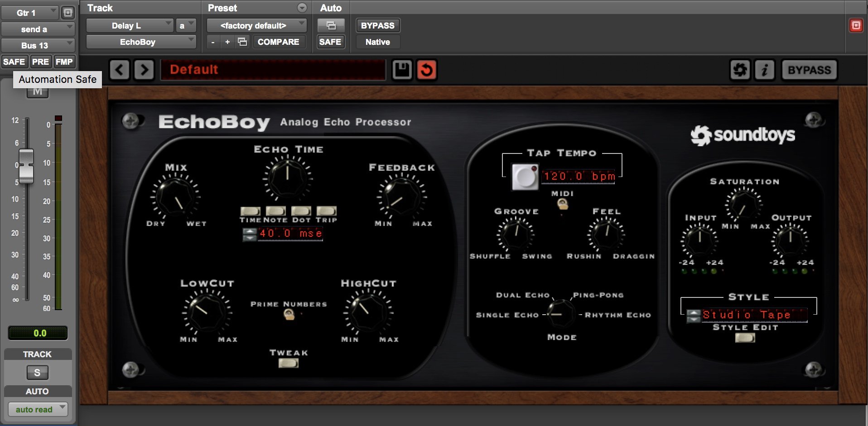Click the next preset arrow button
868x426 pixels.
[144, 70]
